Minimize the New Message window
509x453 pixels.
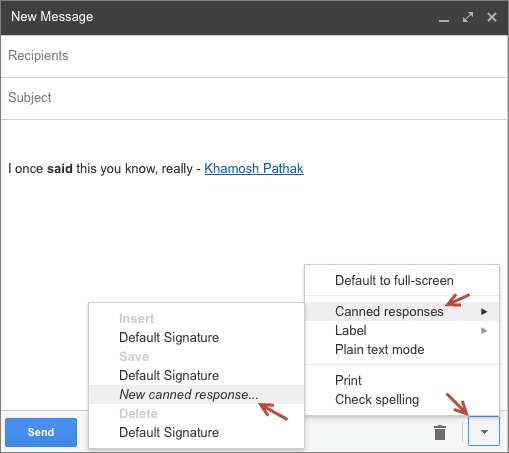[x=444, y=18]
